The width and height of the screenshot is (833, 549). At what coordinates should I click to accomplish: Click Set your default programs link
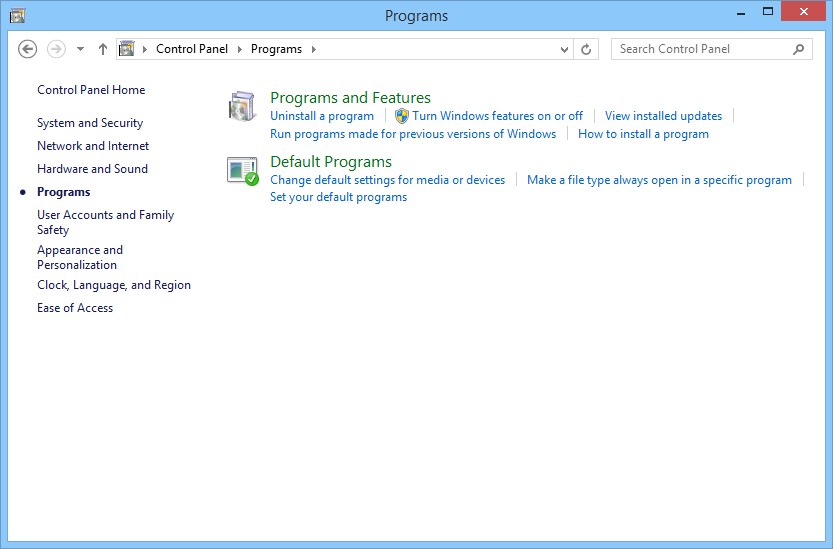click(338, 197)
